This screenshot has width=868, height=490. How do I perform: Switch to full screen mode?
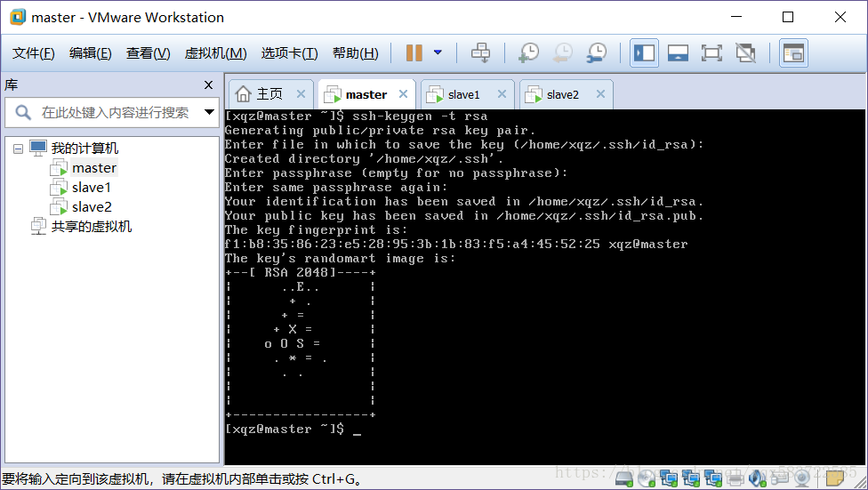(711, 53)
